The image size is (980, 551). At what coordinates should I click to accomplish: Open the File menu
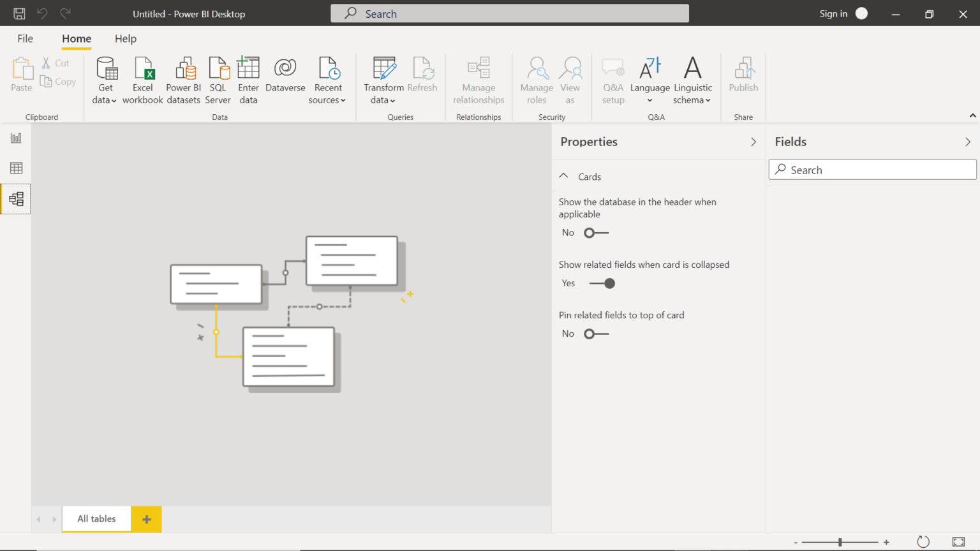pos(25,39)
